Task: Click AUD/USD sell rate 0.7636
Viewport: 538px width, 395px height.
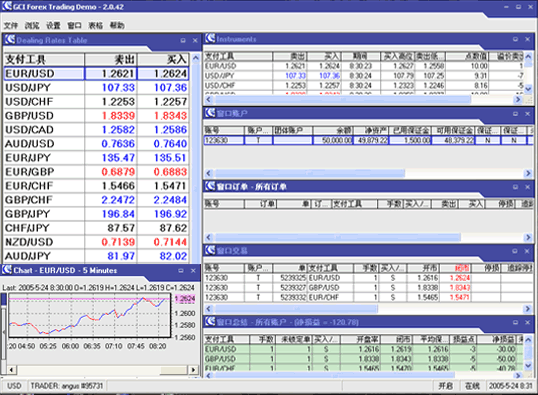Action: (x=118, y=144)
